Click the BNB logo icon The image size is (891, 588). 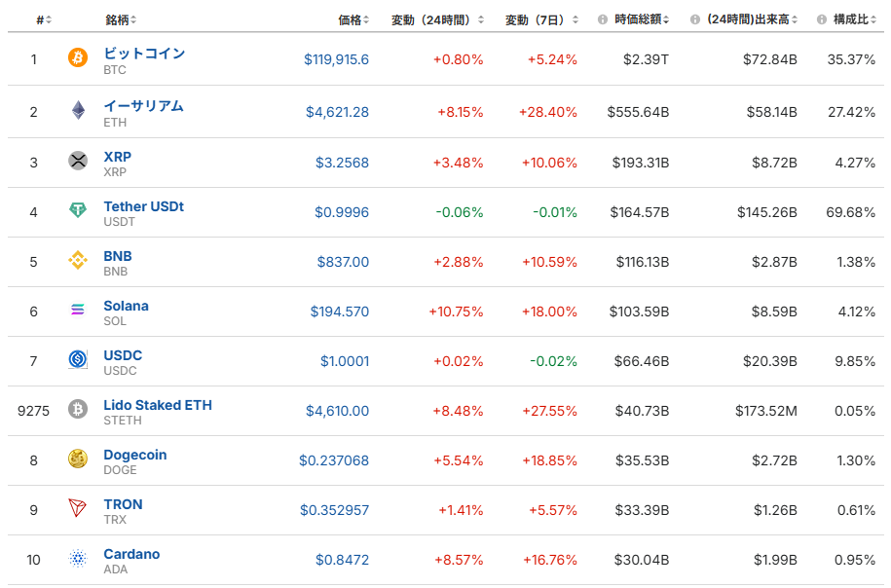coord(78,260)
